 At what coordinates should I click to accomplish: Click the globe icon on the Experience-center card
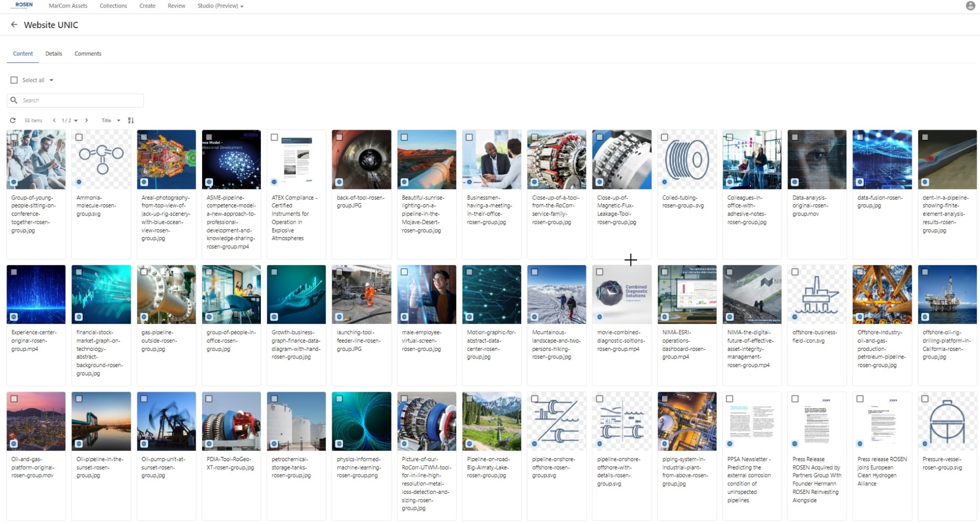tap(14, 317)
